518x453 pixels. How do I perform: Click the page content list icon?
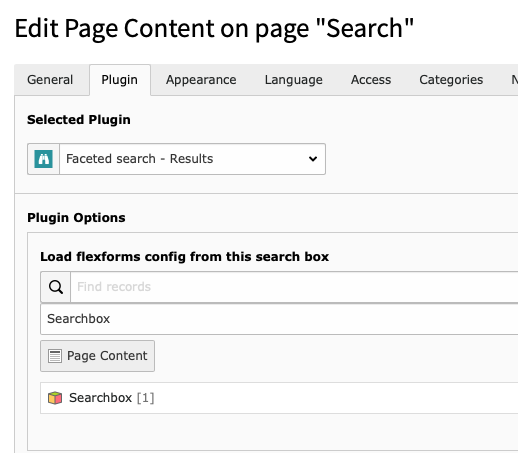55,356
